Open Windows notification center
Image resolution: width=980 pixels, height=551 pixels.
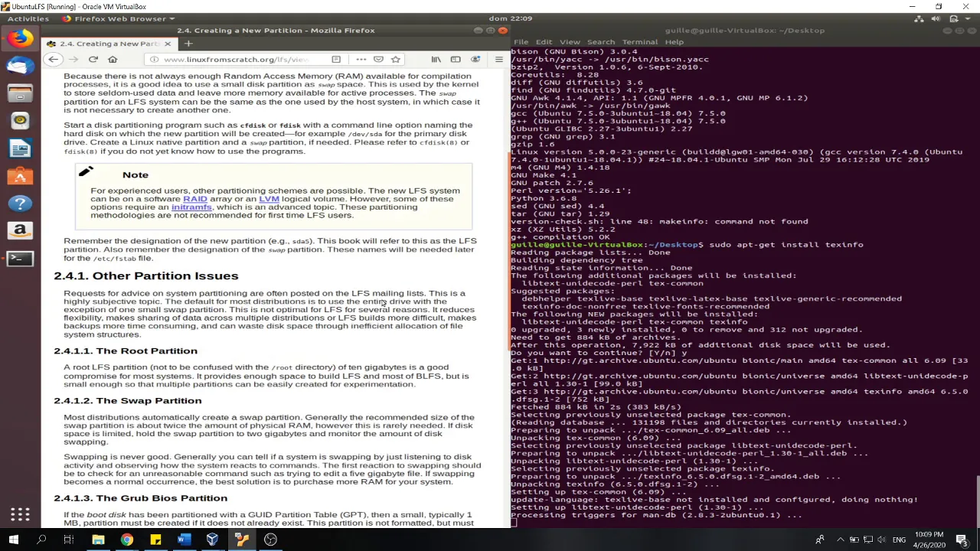[962, 540]
